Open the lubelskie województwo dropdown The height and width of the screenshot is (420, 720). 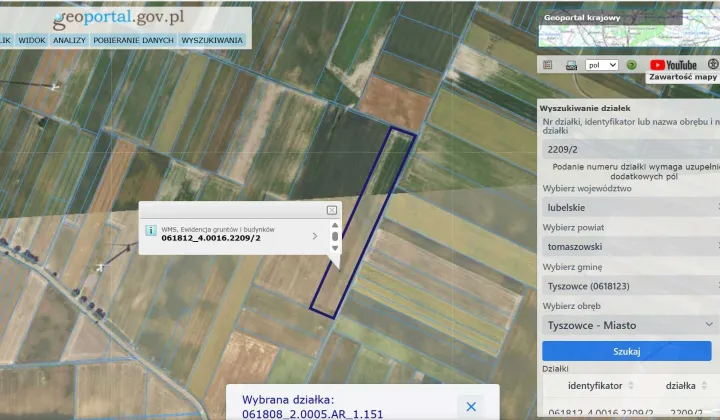pos(630,207)
